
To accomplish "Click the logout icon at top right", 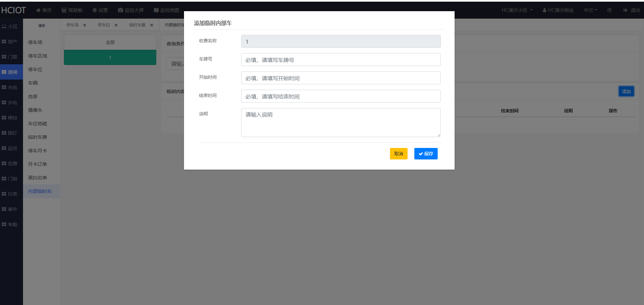I will [625, 10].
